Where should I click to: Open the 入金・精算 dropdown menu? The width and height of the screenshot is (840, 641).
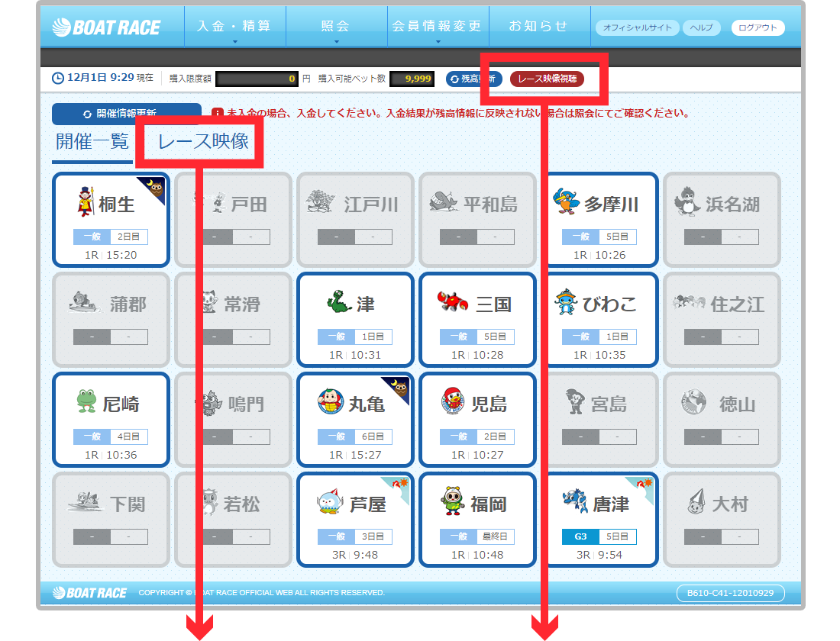(x=234, y=27)
